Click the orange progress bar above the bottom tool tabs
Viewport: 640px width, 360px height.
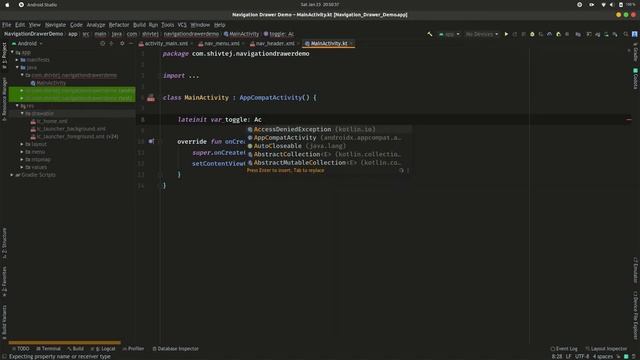64,342
